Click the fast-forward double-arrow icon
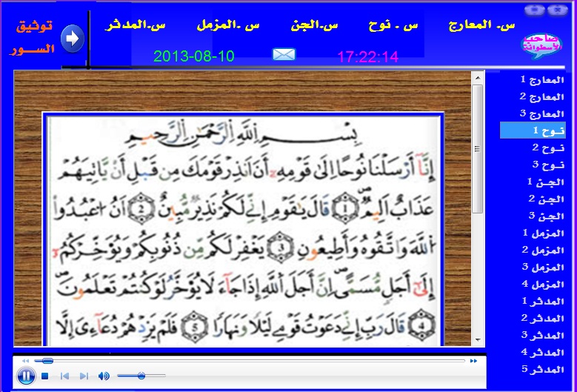Screen dimensions: 577x392 473,361
